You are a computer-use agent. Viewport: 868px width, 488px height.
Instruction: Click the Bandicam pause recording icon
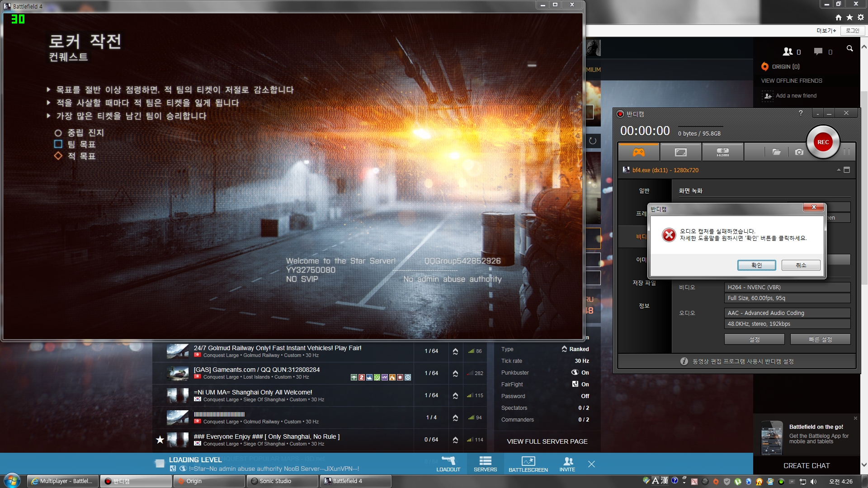[847, 152]
